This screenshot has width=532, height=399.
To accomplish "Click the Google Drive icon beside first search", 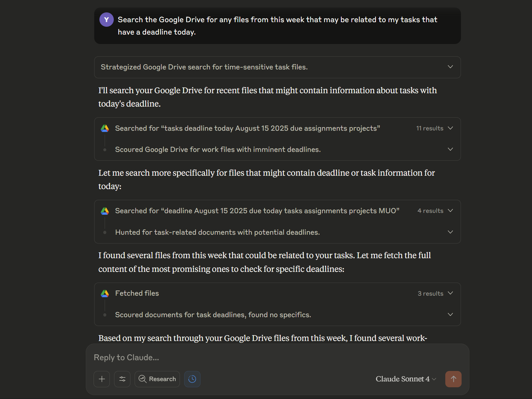I will pos(105,128).
